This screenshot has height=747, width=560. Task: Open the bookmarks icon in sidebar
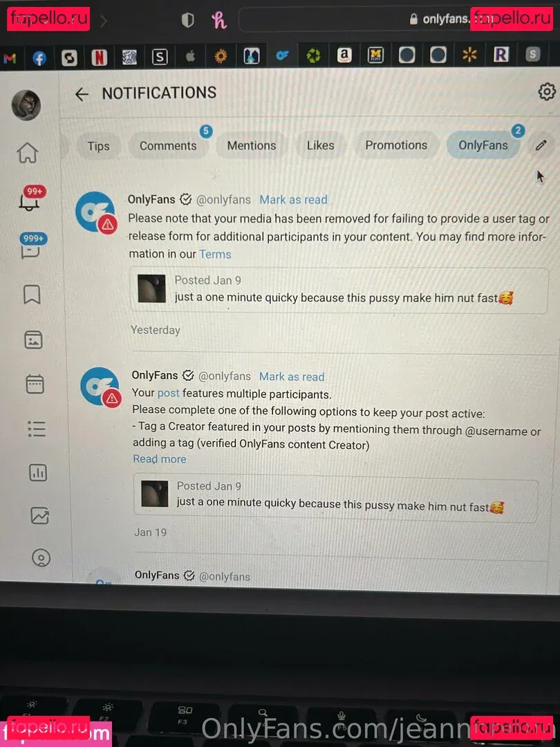(31, 295)
